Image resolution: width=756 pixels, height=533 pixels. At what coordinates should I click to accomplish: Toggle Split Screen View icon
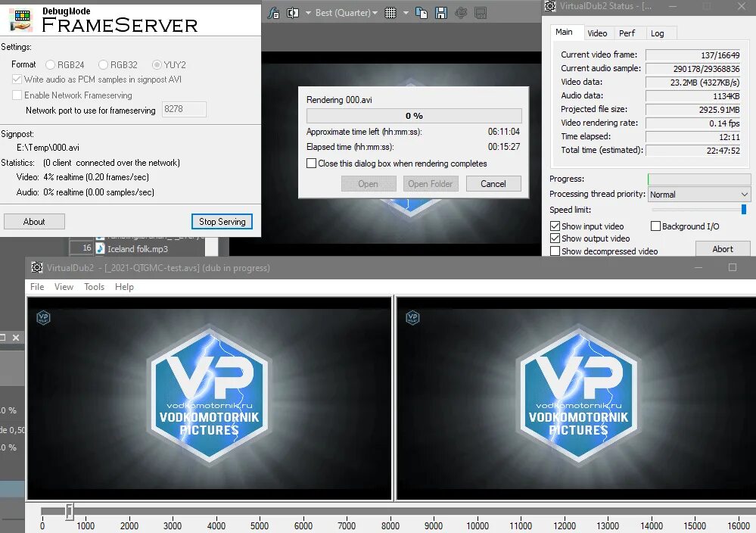click(293, 13)
